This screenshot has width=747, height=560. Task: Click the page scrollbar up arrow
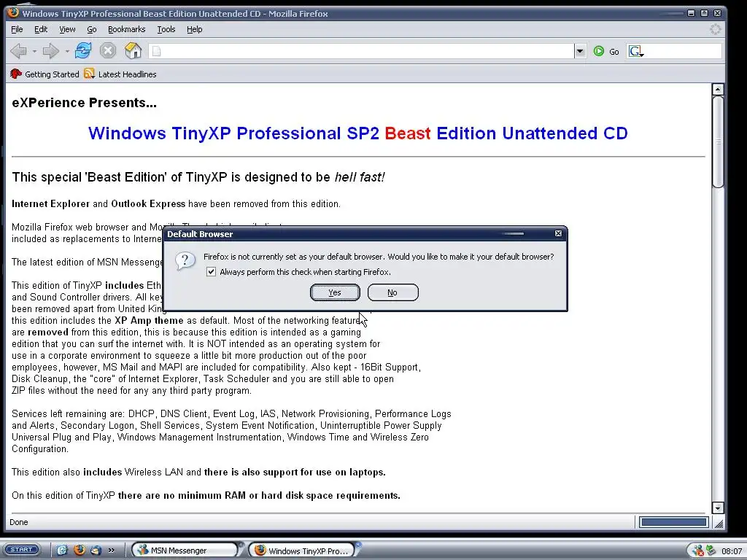point(718,89)
